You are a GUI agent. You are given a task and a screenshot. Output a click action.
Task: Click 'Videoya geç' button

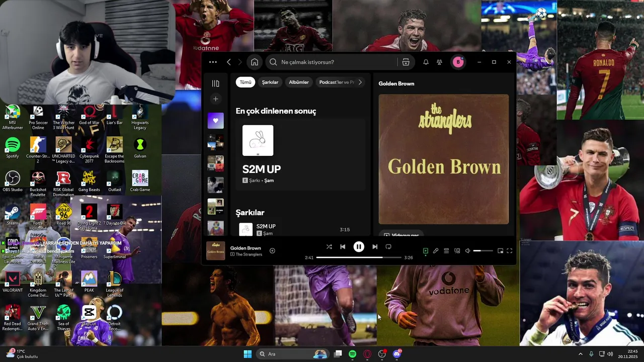pyautogui.click(x=401, y=234)
